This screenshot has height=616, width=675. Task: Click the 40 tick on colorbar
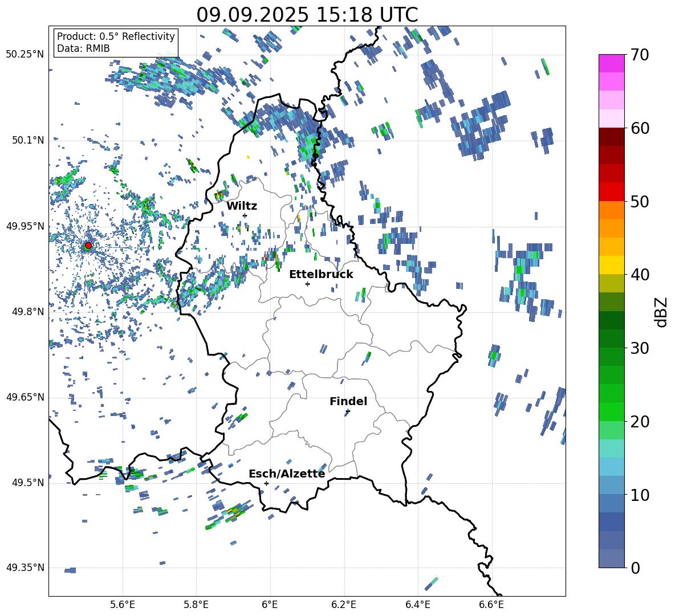[x=640, y=275]
